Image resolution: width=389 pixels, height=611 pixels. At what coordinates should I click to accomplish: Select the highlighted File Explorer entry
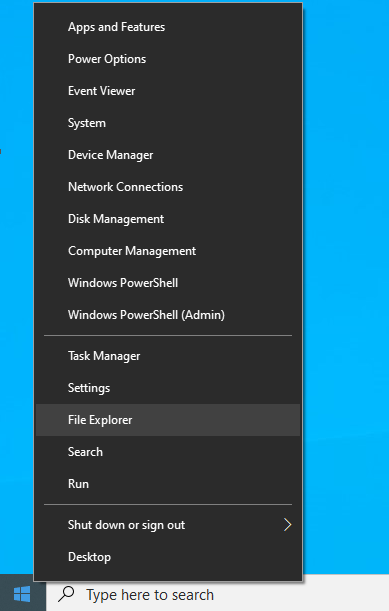168,420
